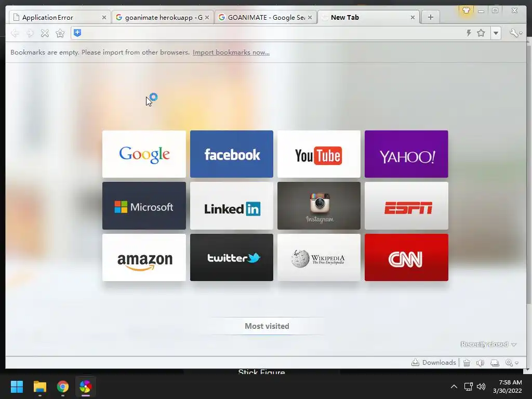Open File Explorer from the taskbar
The height and width of the screenshot is (399, 532).
[x=39, y=387]
